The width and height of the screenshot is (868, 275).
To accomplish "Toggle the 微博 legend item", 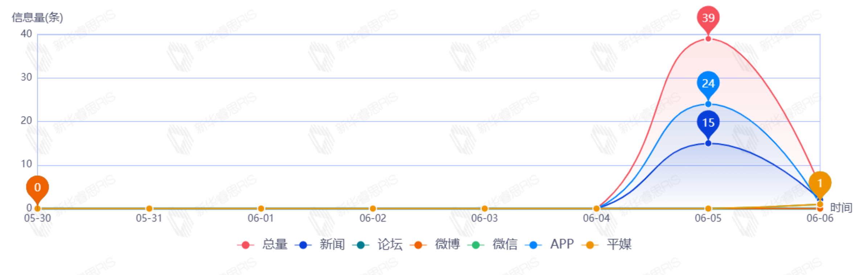I will click(x=435, y=245).
